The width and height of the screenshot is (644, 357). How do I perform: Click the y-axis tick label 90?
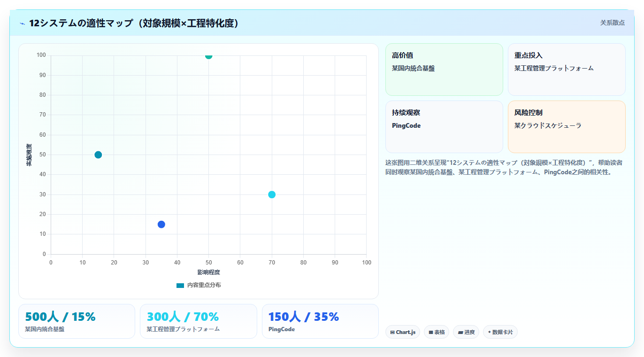[43, 75]
